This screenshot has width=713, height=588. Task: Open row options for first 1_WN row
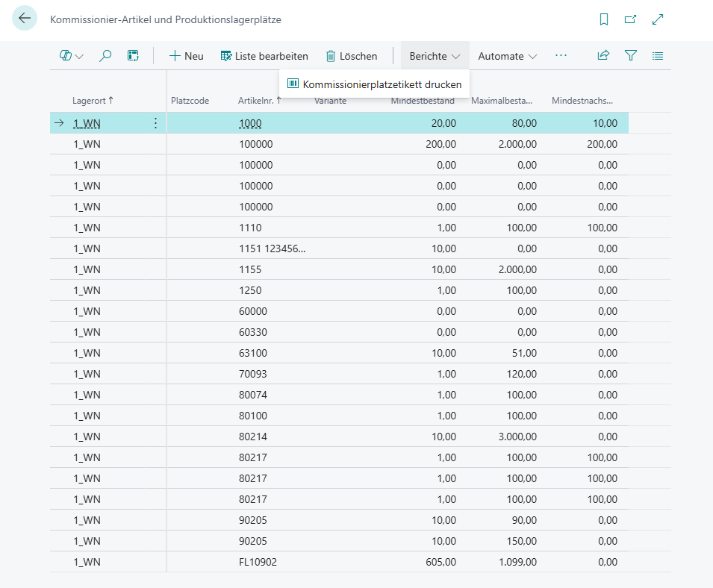tap(155, 123)
